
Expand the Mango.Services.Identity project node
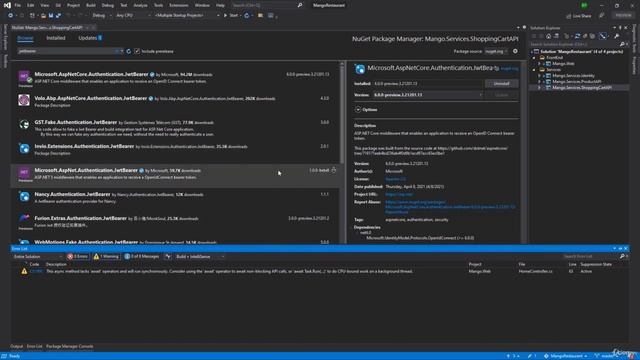(x=539, y=76)
